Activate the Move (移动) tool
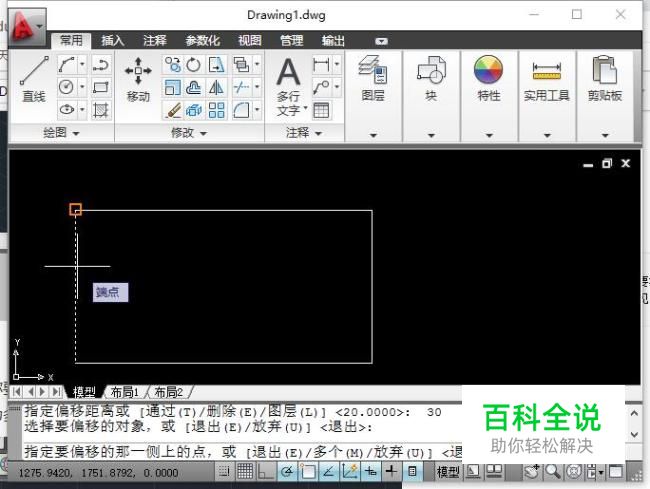 click(138, 80)
